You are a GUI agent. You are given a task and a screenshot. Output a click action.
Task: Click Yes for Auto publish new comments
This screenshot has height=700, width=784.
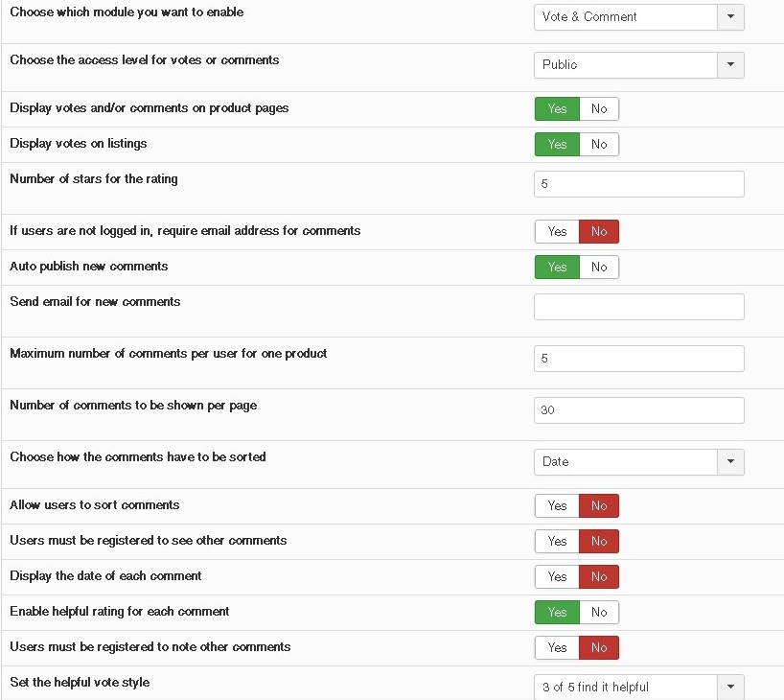(557, 268)
